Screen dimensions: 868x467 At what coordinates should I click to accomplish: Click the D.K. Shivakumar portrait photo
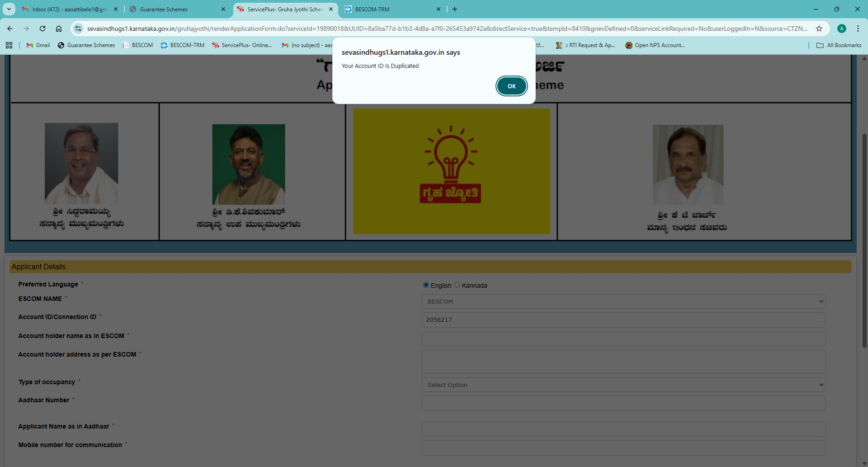(249, 164)
